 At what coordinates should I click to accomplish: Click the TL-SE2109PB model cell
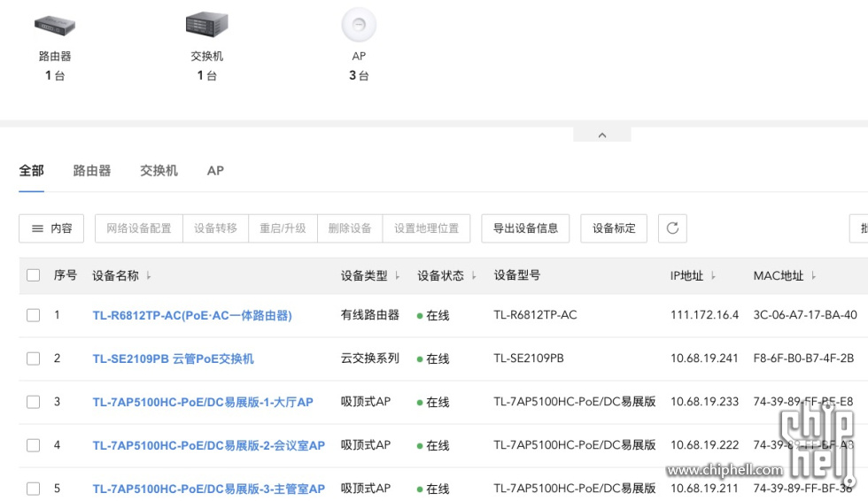(529, 358)
